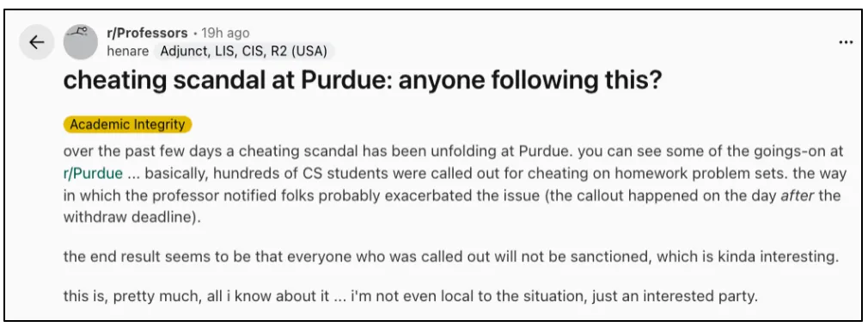Visit the r/Professors subreddit link

click(147, 34)
